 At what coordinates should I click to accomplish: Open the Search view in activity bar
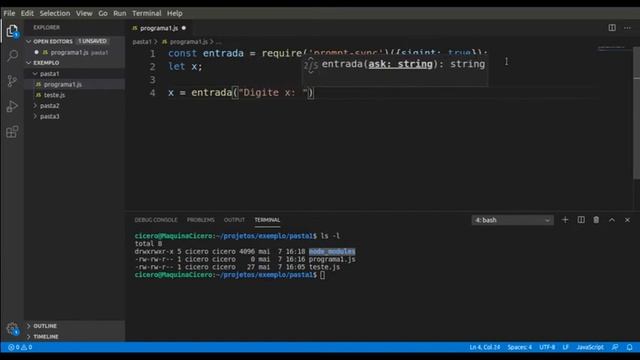[12, 55]
